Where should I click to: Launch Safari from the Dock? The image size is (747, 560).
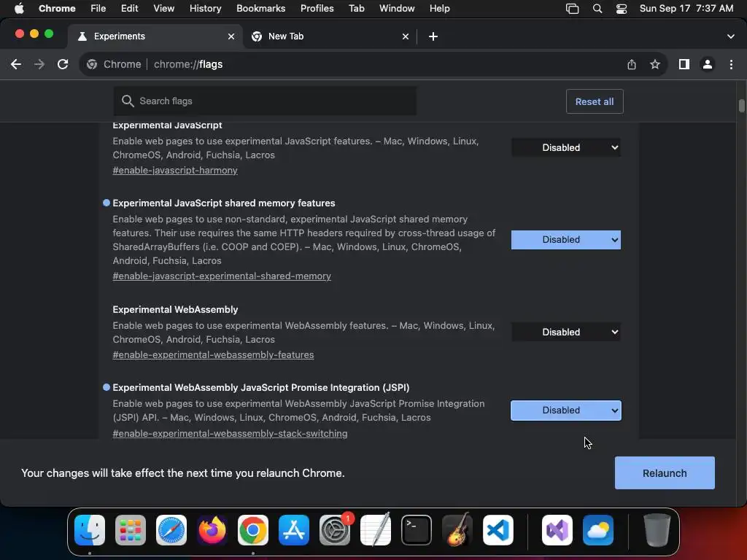coord(171,530)
